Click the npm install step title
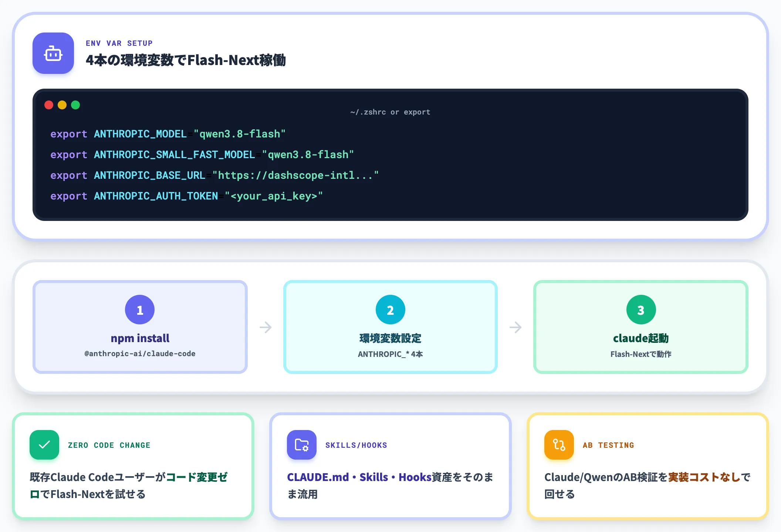 click(140, 338)
